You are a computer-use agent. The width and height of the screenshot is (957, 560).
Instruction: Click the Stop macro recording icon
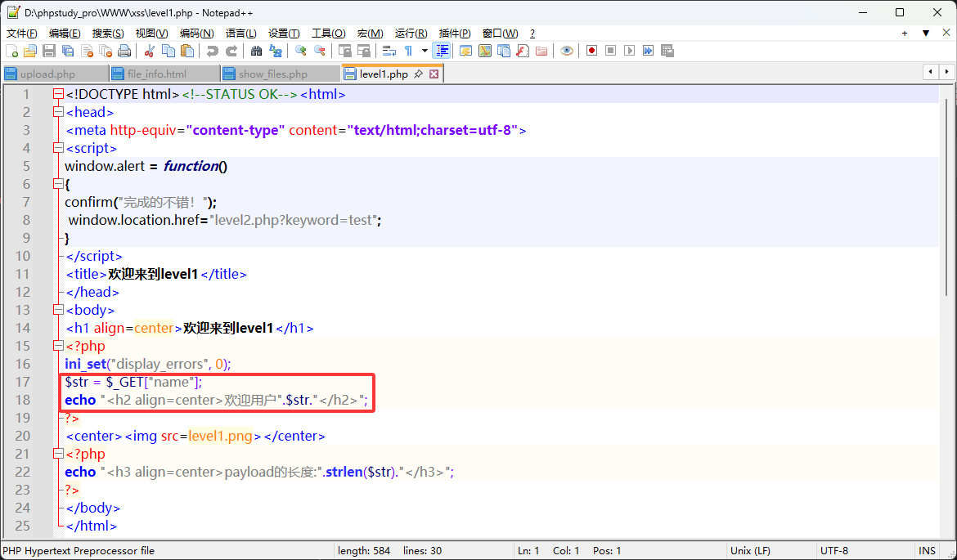610,51
